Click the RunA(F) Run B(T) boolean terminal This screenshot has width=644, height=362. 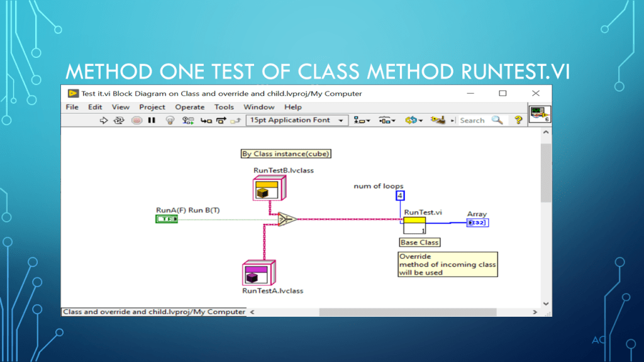(167, 219)
